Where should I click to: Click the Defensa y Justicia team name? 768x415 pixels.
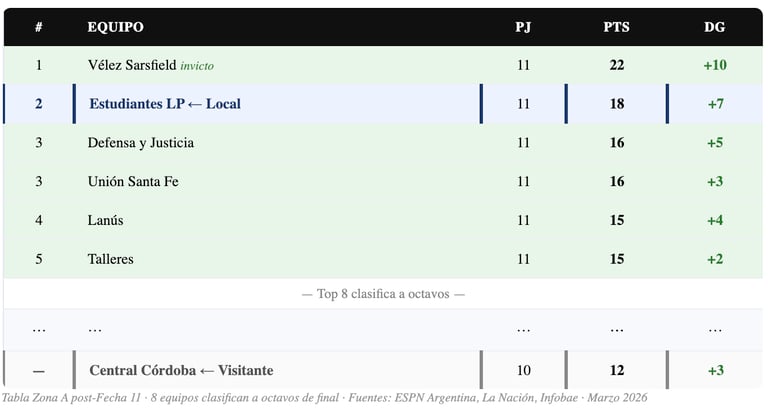pos(141,143)
